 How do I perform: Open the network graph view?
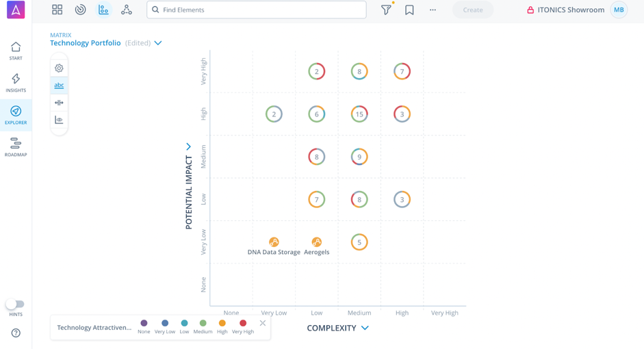[127, 10]
